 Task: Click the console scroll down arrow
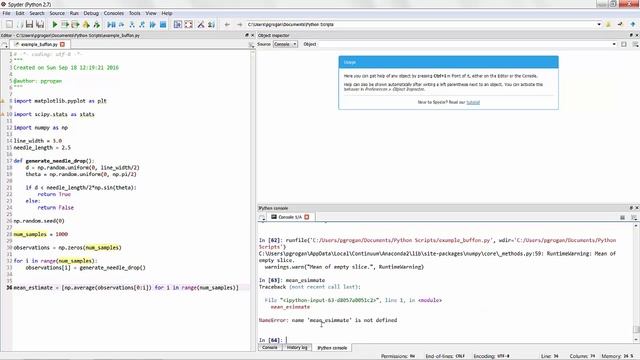click(x=636, y=340)
